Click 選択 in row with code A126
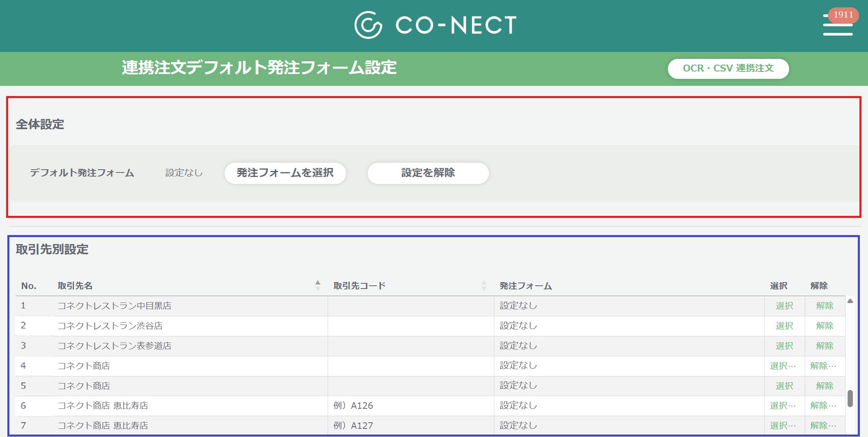 coord(783,406)
